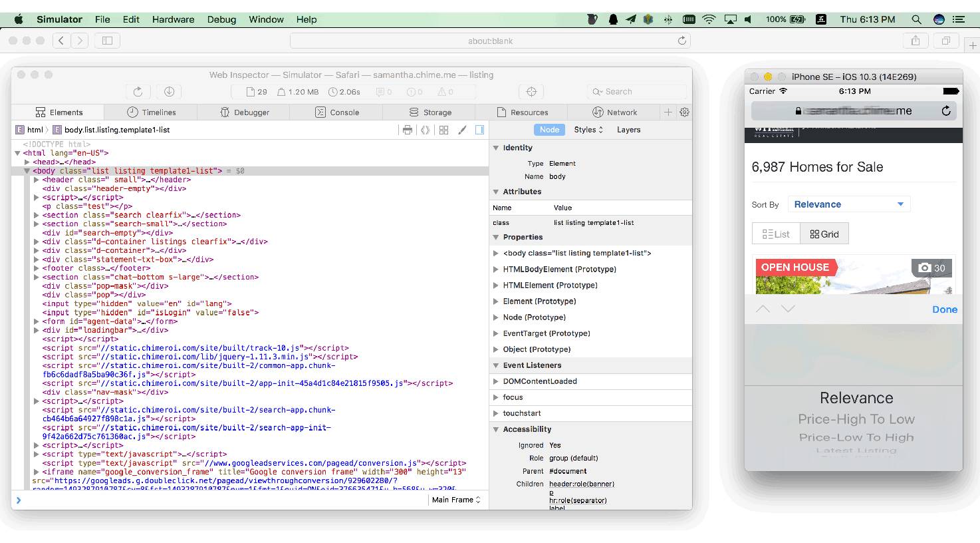Click the paintbrush icon above DOM tree
The width and height of the screenshot is (980, 543).
[x=462, y=130]
